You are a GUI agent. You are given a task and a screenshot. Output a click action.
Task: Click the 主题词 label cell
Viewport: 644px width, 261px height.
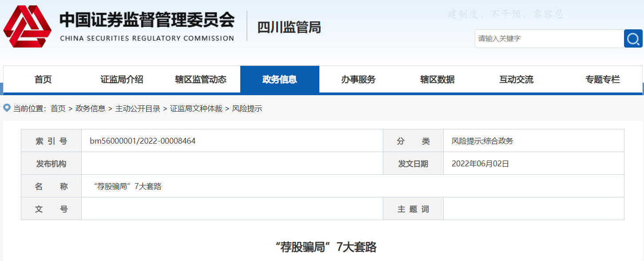click(x=413, y=209)
